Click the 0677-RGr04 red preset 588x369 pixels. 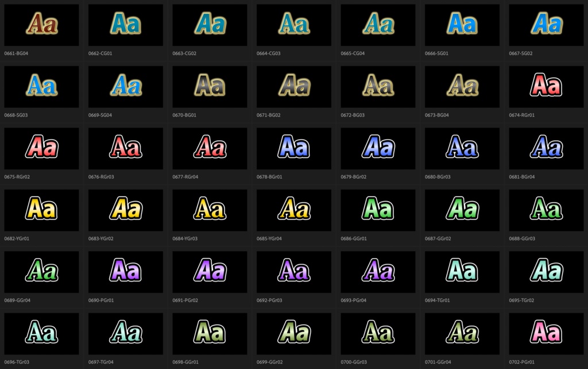209,148
